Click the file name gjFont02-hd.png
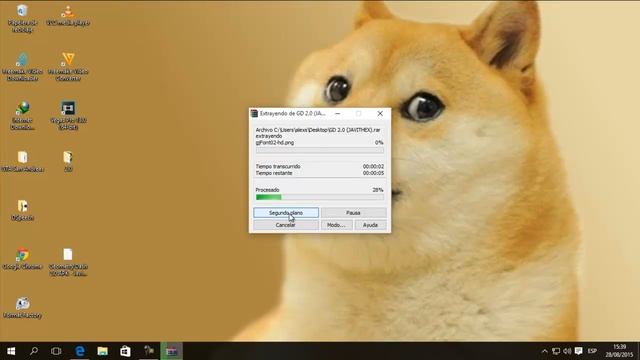640x360 pixels. point(275,142)
